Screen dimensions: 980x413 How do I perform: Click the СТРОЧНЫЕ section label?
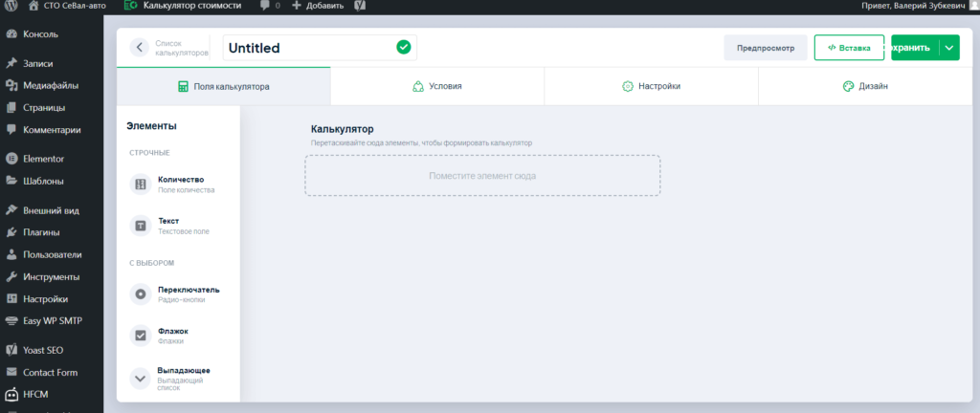click(x=150, y=153)
